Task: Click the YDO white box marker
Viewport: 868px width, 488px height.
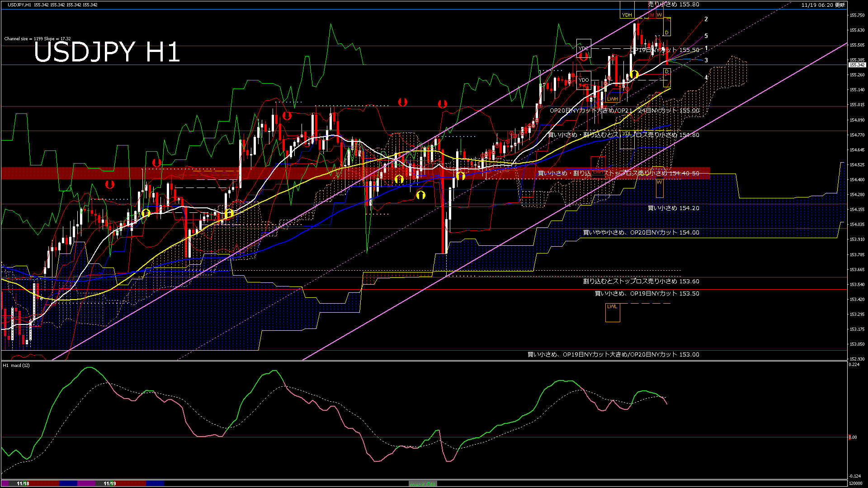Action: coord(584,80)
